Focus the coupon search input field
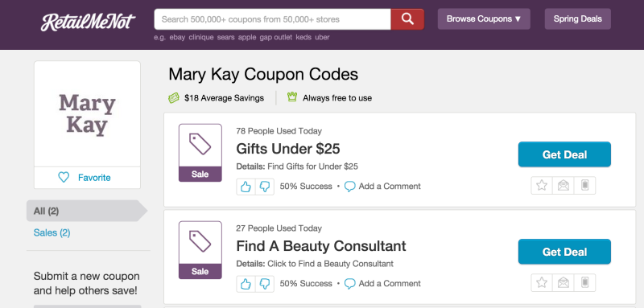644x308 pixels. click(x=272, y=19)
